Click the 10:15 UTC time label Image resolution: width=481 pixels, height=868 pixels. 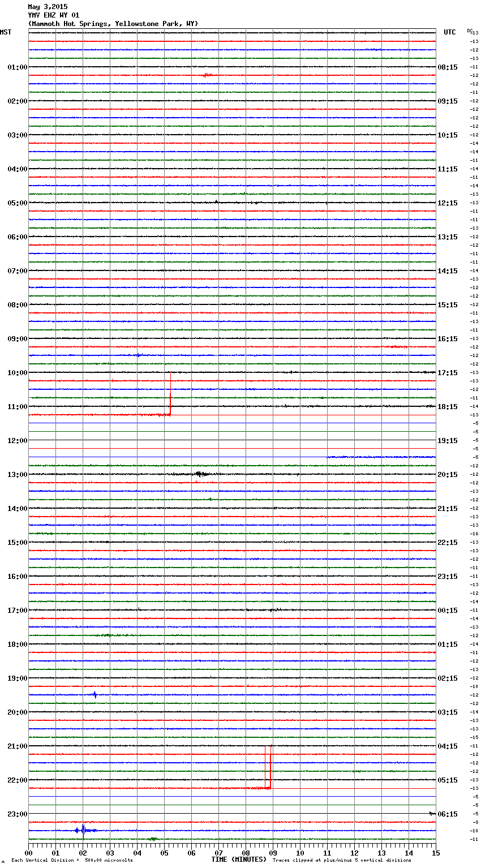click(448, 135)
